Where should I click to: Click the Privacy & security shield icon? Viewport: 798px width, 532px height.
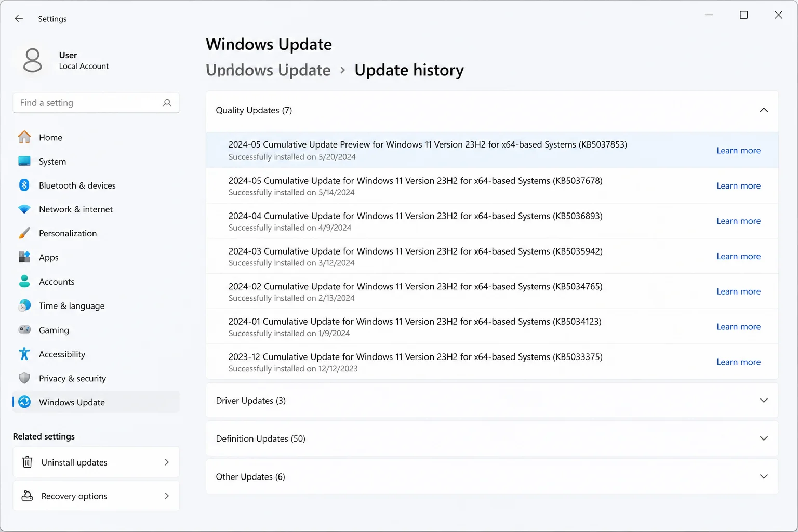(24, 378)
